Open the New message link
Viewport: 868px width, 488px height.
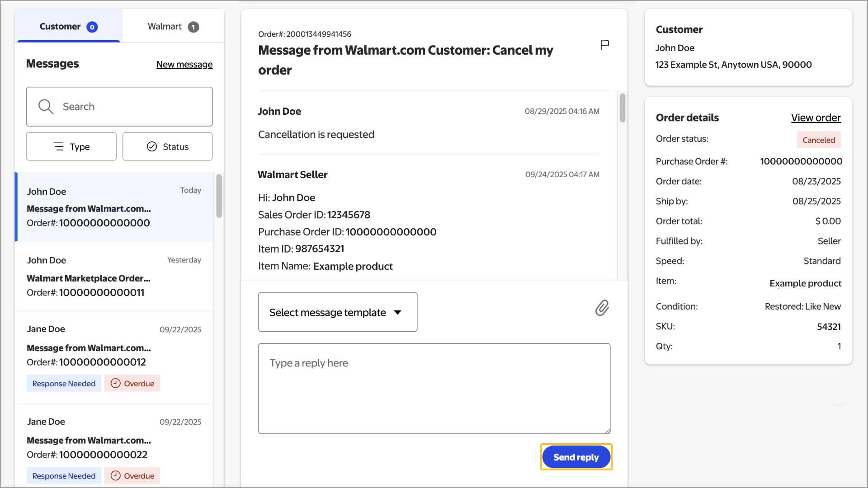tap(184, 65)
